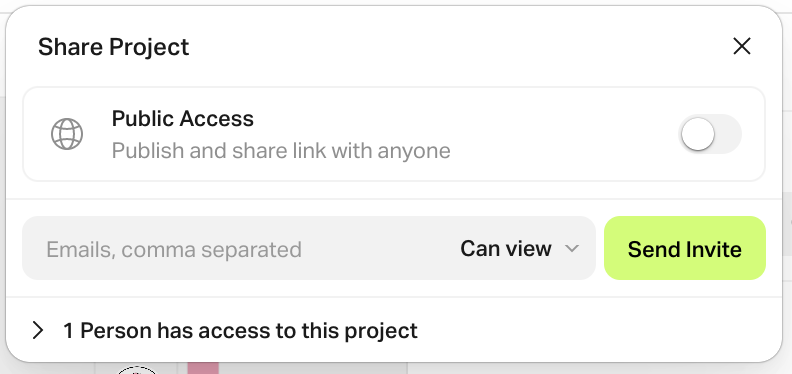This screenshot has width=792, height=374.
Task: Dismiss the dialog using the X icon
Action: point(741,46)
